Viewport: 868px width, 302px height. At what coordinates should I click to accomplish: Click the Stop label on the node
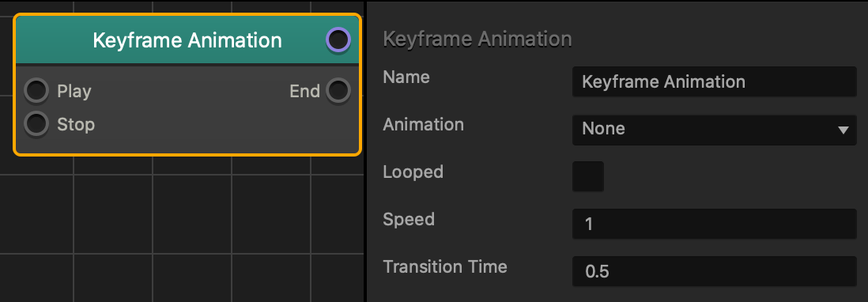point(76,124)
